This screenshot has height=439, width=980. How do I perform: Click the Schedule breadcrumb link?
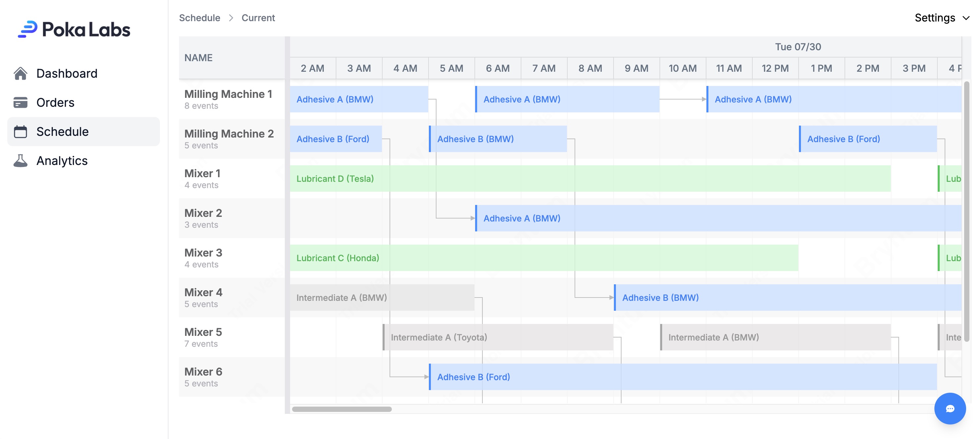coord(199,18)
